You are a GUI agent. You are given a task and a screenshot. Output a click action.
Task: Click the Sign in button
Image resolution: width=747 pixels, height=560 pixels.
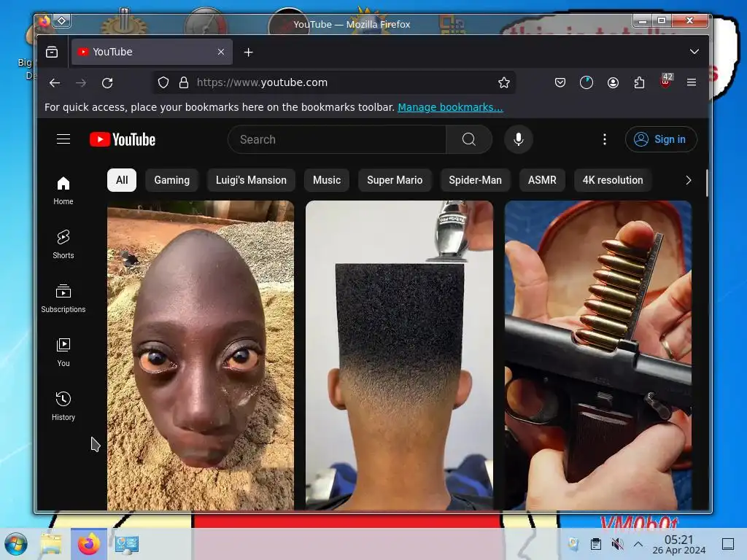pyautogui.click(x=661, y=139)
